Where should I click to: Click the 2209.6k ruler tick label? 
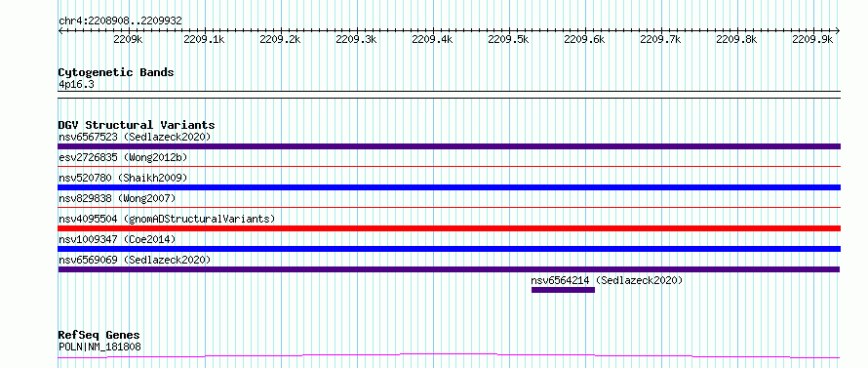(x=584, y=39)
